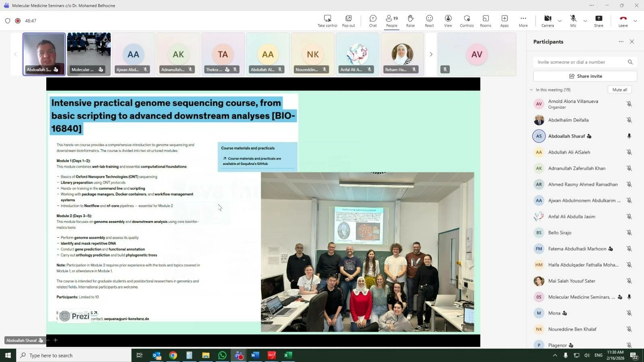644x362 pixels.
Task: Open the React emoji menu
Action: coord(429,21)
